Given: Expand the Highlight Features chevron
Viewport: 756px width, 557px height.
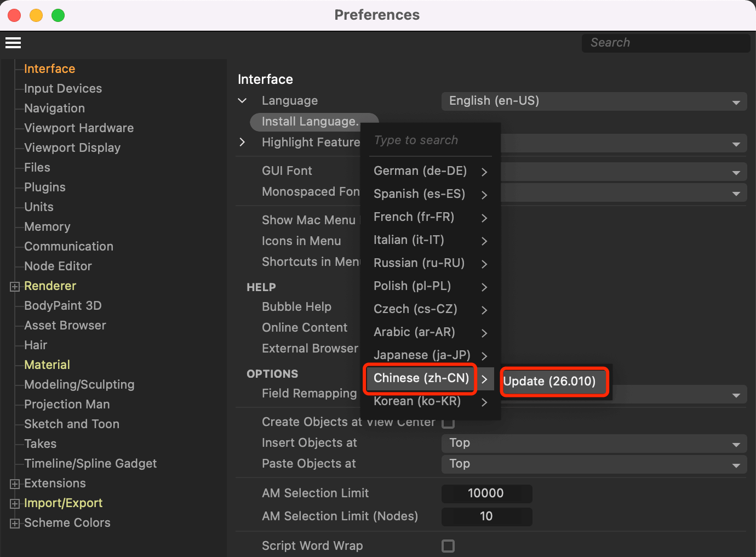Looking at the screenshot, I should pyautogui.click(x=243, y=143).
